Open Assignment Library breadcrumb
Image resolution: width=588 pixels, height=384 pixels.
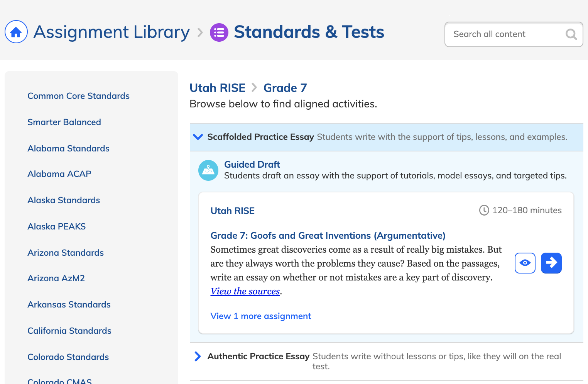[x=112, y=32]
